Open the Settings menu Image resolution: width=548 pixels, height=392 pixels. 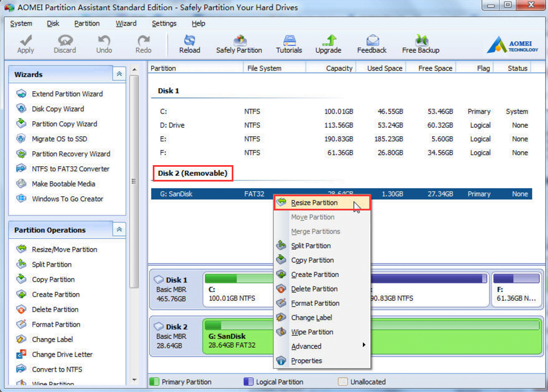[164, 23]
